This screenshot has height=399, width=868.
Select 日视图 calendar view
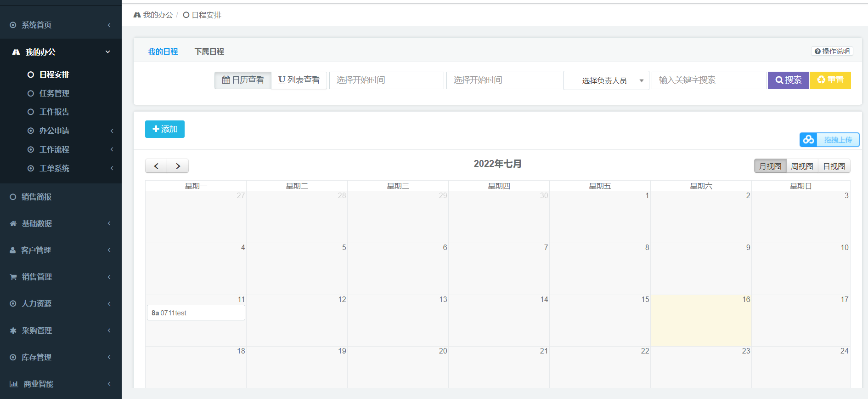click(x=834, y=166)
